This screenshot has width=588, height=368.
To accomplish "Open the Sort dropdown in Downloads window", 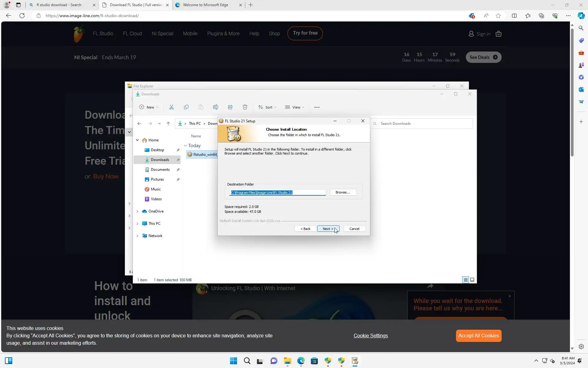I will [x=267, y=107].
